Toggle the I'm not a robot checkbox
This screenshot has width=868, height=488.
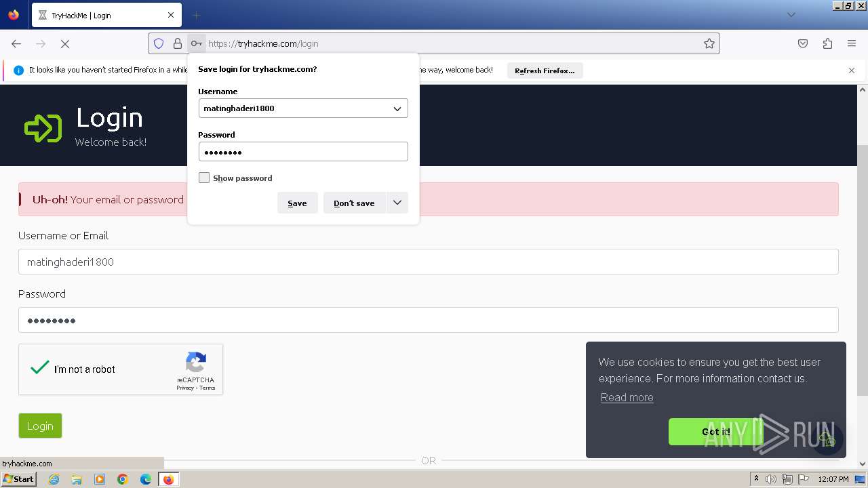(40, 368)
